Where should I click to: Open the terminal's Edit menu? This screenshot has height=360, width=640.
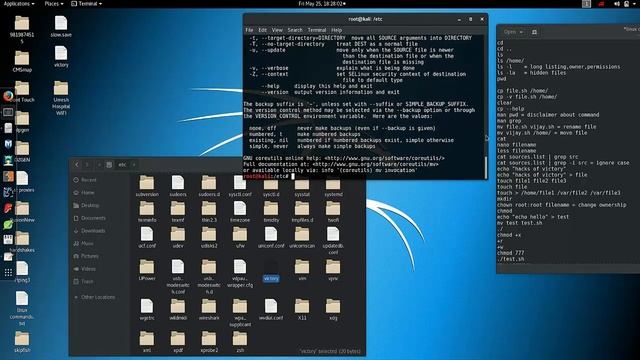pyautogui.click(x=262, y=30)
